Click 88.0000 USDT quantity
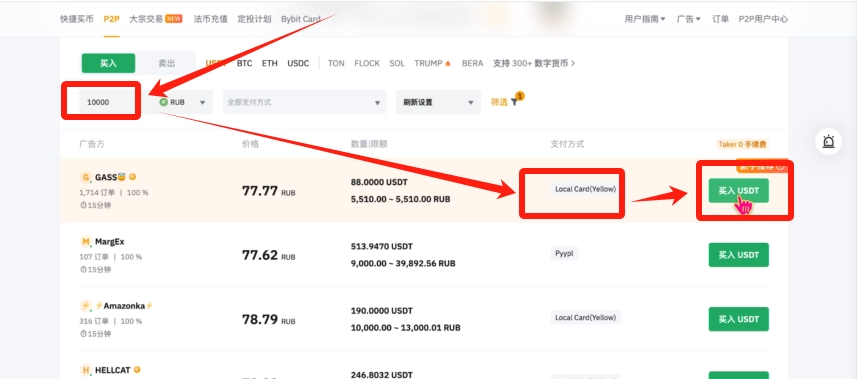Screen dimensions: 857x379 pyautogui.click(x=379, y=182)
